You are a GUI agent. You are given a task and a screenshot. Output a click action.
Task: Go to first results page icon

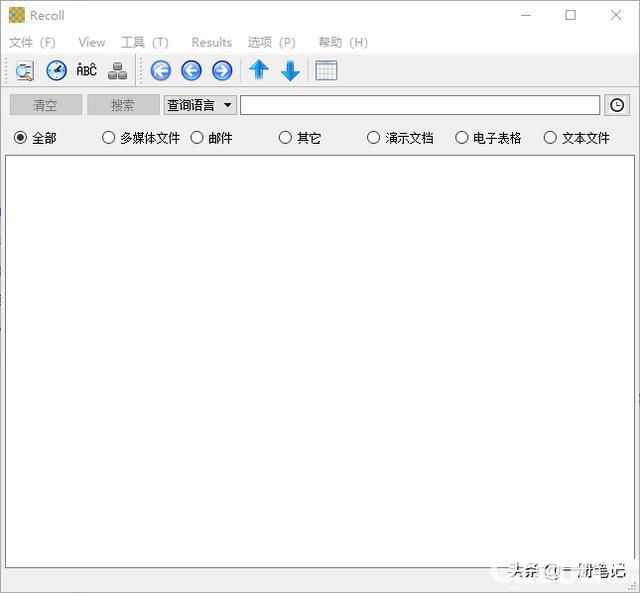click(x=160, y=71)
